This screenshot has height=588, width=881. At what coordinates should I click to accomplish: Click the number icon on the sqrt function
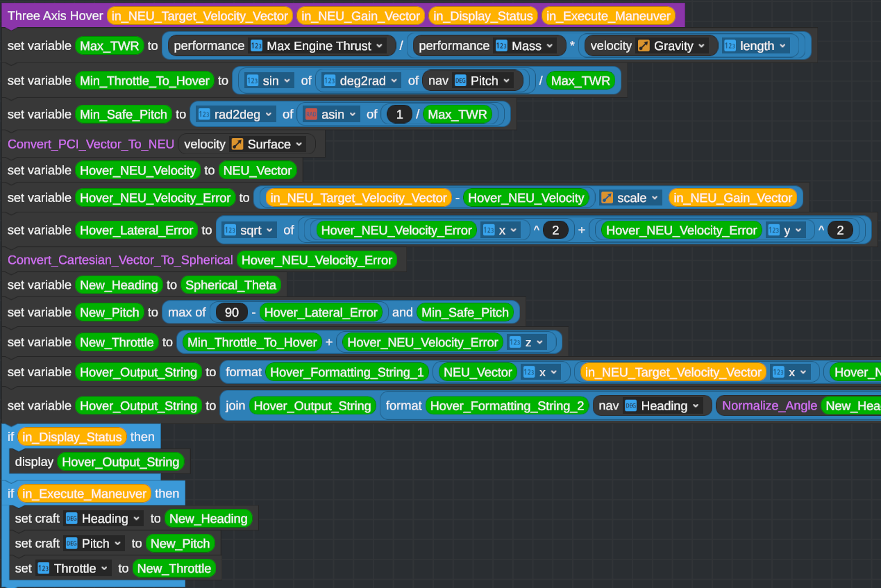point(230,230)
